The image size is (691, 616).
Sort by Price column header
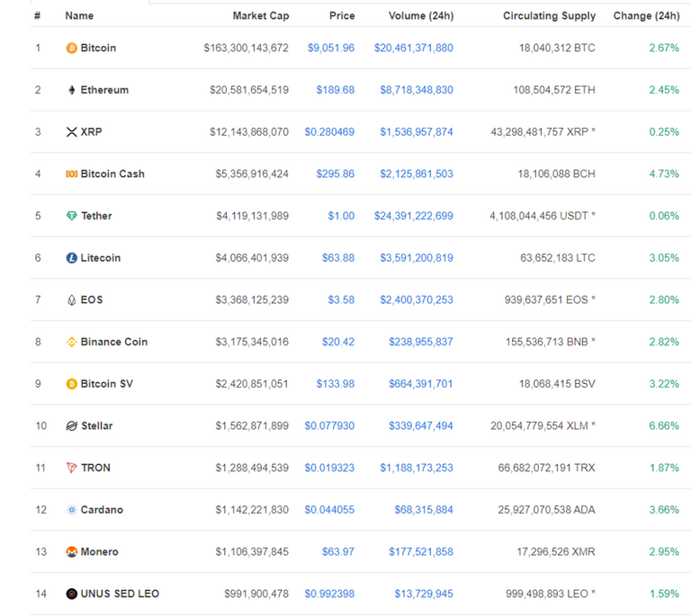[x=342, y=16]
